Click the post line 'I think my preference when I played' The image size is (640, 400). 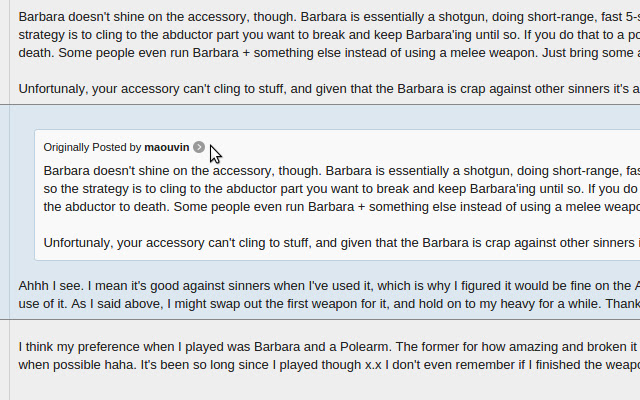point(329,347)
